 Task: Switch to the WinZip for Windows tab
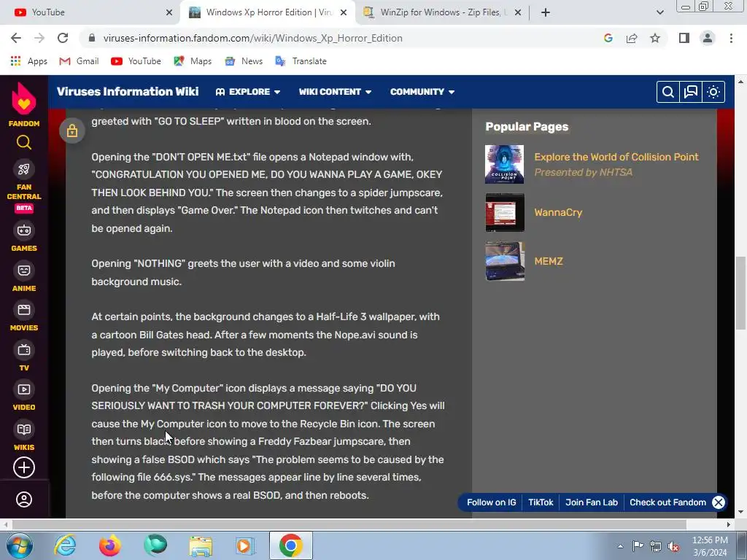coord(441,12)
